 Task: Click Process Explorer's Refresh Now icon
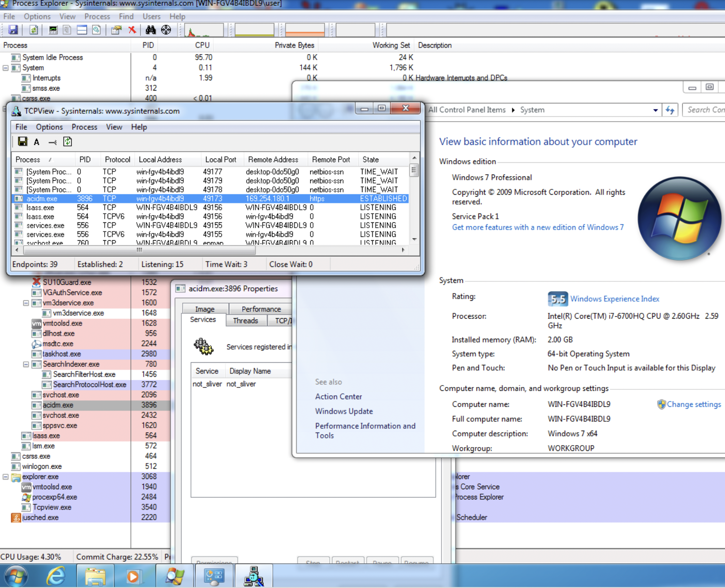[33, 30]
